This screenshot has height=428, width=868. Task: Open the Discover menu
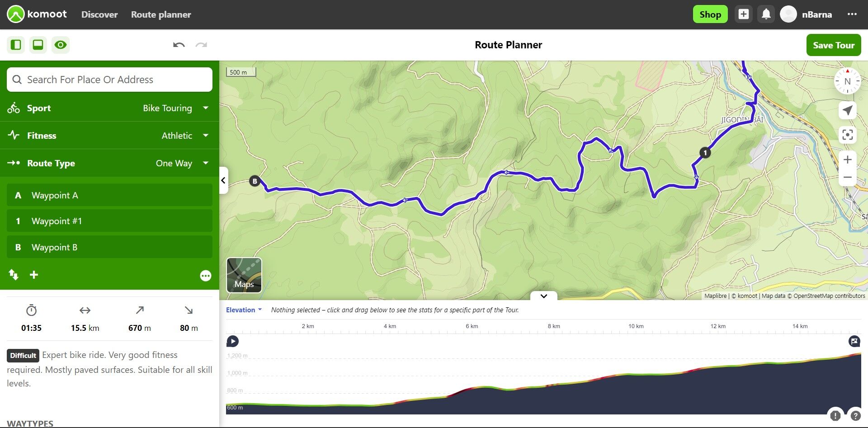tap(99, 14)
